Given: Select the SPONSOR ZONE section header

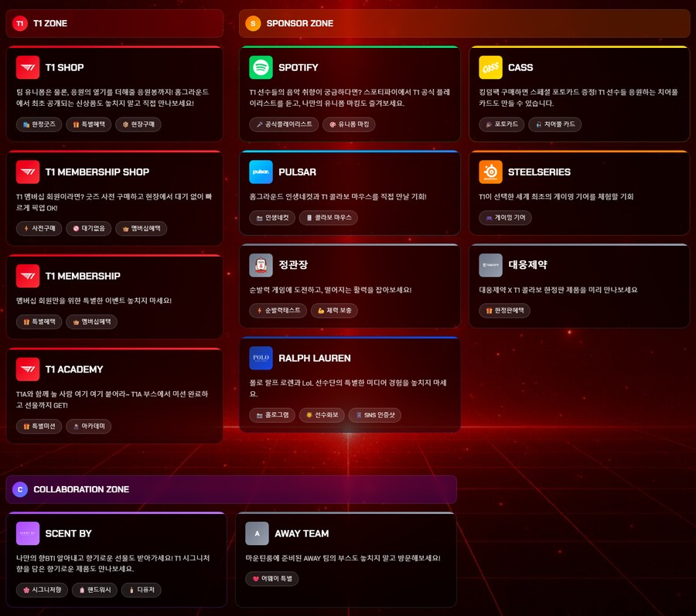Looking at the screenshot, I should (464, 23).
